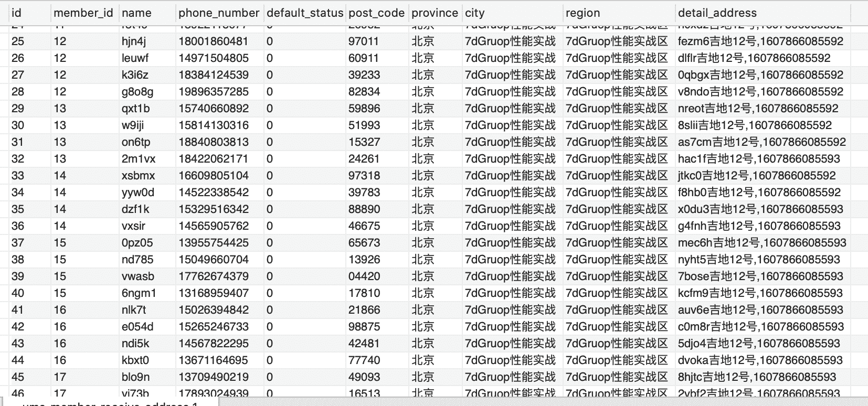Screen dimensions: 868x406
Task: Click the id column header
Action: pos(16,13)
